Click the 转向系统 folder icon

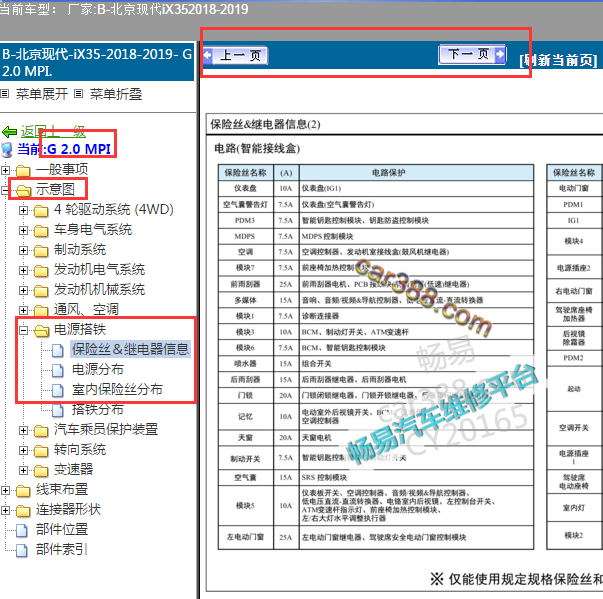(x=41, y=451)
